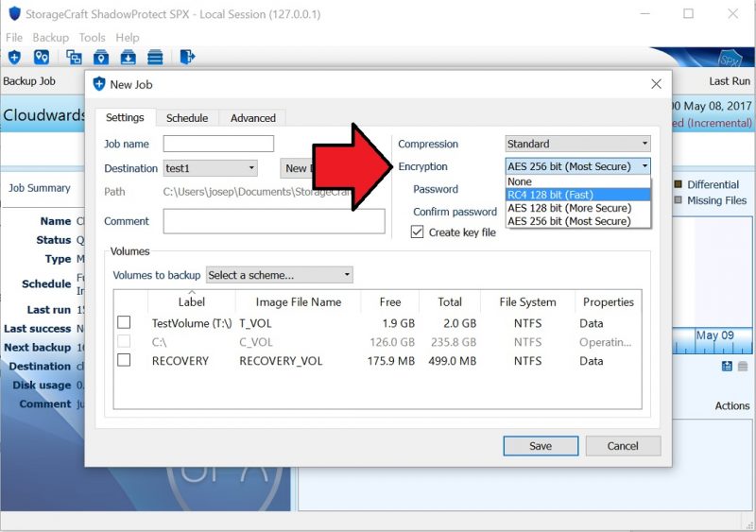Click the disabled C:\ volume checkbox
The height and width of the screenshot is (532, 756).
tap(124, 341)
